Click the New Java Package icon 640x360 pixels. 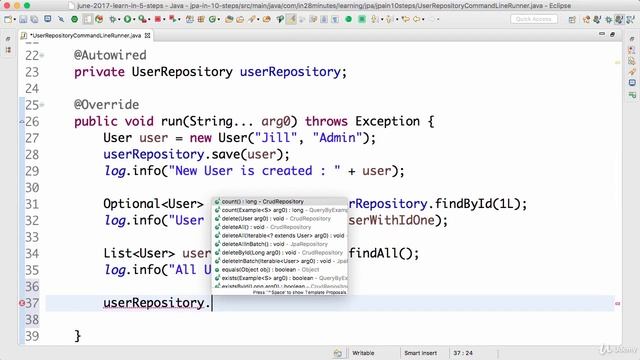click(x=201, y=19)
